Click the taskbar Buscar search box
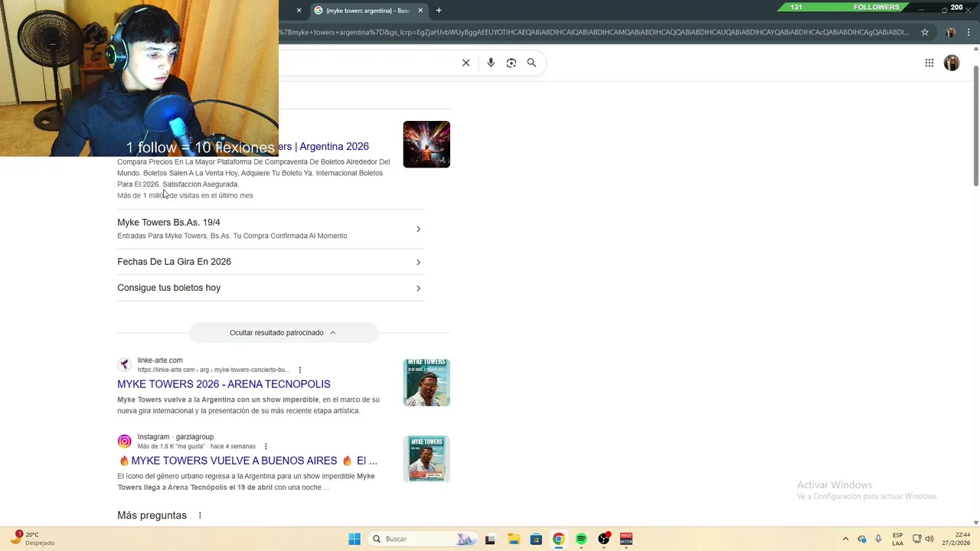 click(x=423, y=539)
